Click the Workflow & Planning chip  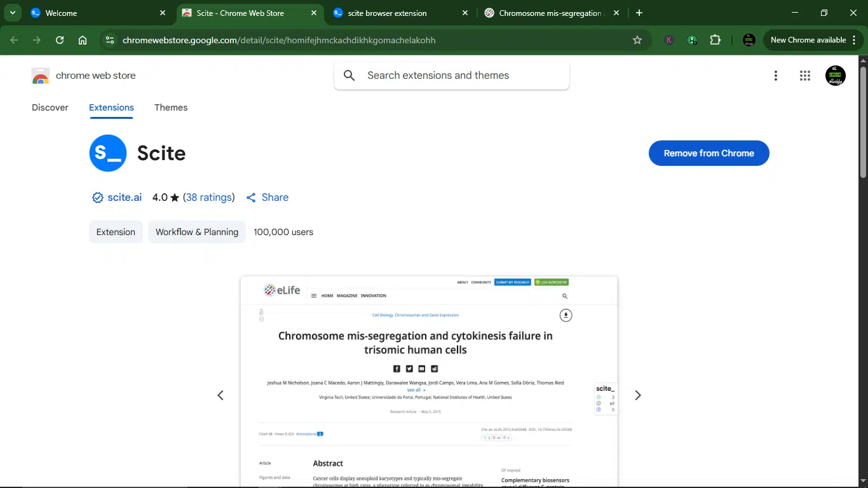(197, 232)
